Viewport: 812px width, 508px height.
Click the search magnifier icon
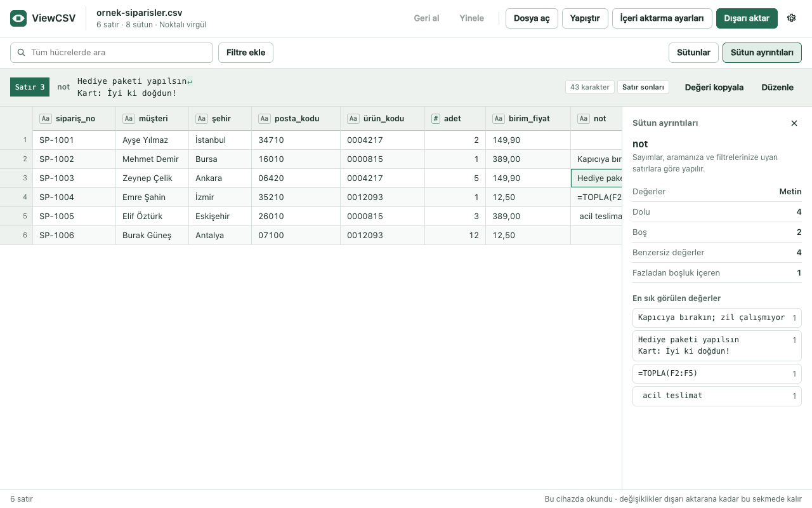[x=22, y=53]
